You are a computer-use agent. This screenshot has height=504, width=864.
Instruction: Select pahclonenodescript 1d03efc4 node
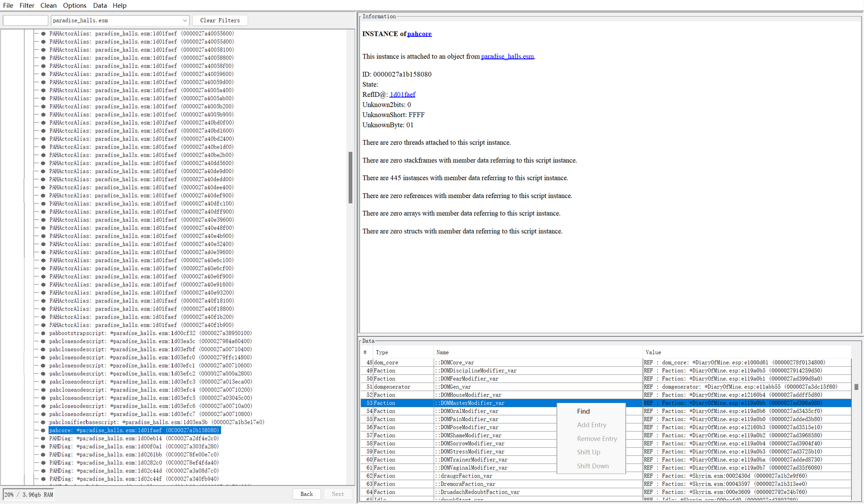click(150, 390)
